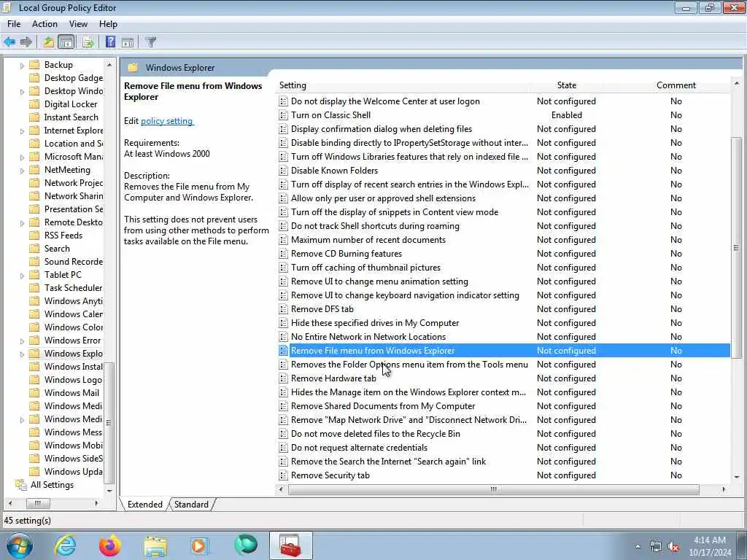Image resolution: width=747 pixels, height=560 pixels.
Task: Select the Task Scheduler tree folder
Action: 73,288
